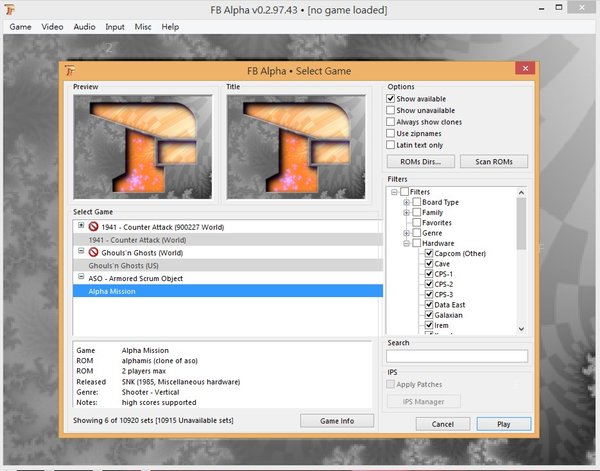Collapse the root Filters tree node
This screenshot has height=471, width=600.
(x=394, y=192)
